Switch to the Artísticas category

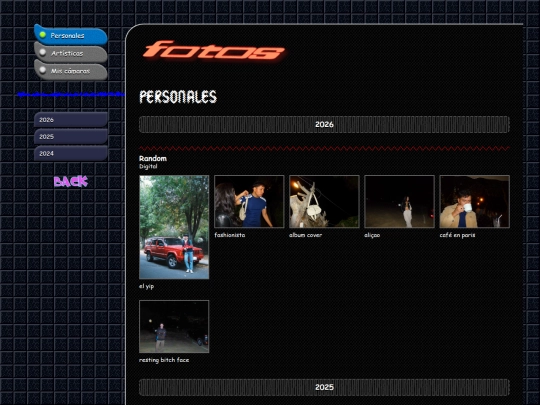pos(71,53)
